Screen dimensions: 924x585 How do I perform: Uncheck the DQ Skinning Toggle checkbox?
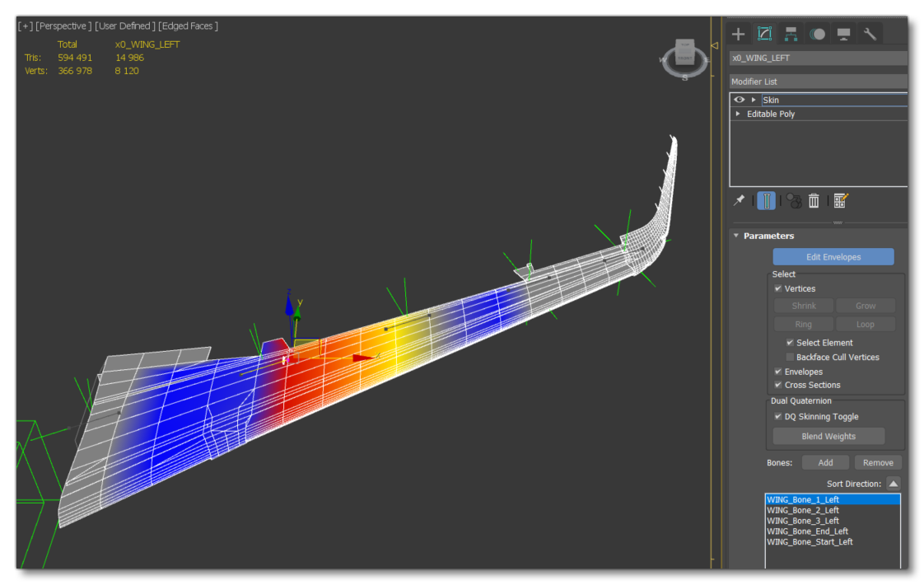pos(778,417)
